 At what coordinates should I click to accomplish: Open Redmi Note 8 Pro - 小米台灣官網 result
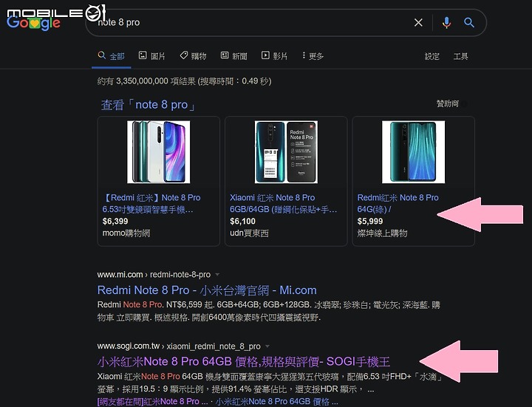point(207,290)
